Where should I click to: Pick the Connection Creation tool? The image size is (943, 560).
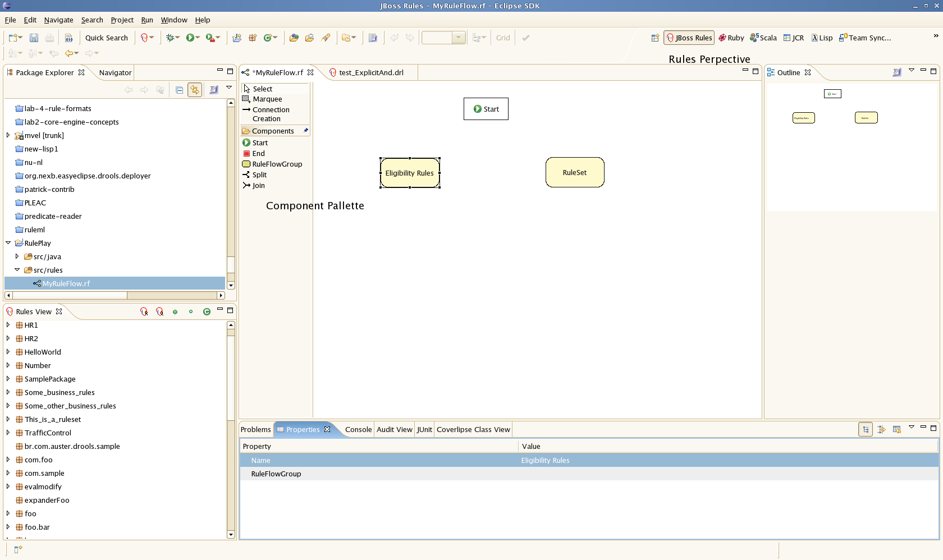[271, 114]
